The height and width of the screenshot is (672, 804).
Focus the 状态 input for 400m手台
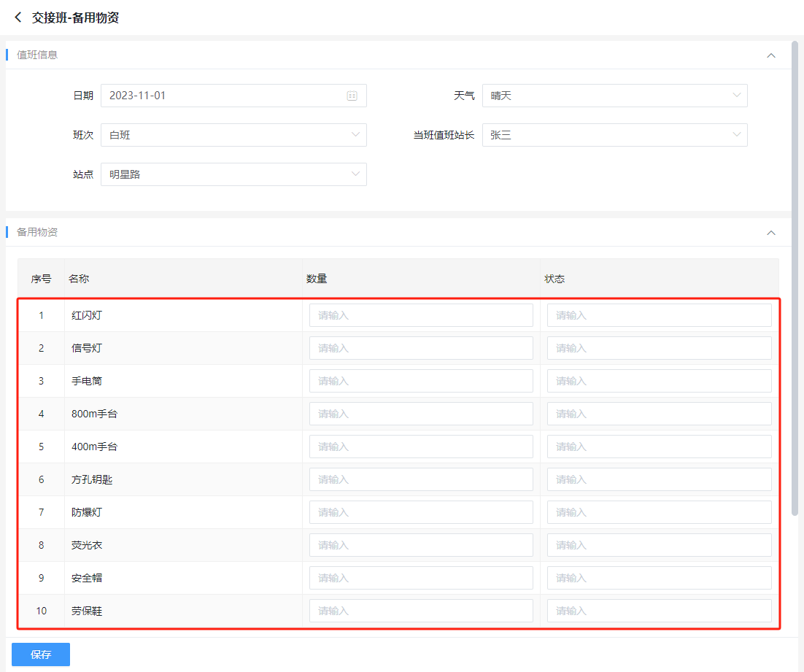pyautogui.click(x=659, y=447)
